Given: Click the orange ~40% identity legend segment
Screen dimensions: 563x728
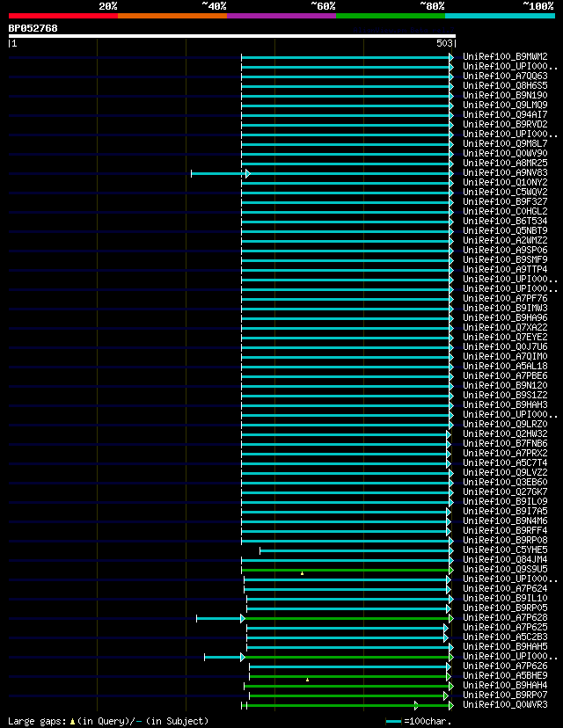Looking at the screenshot, I should pyautogui.click(x=172, y=16).
